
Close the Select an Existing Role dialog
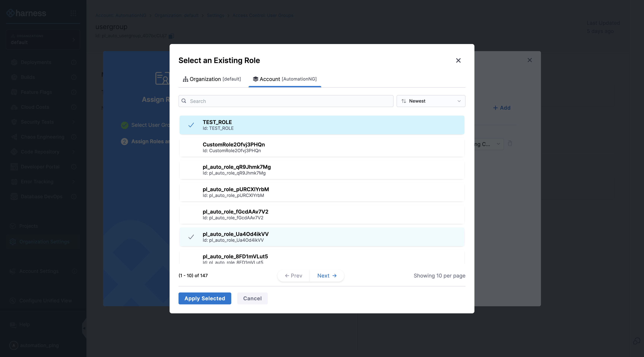(458, 60)
